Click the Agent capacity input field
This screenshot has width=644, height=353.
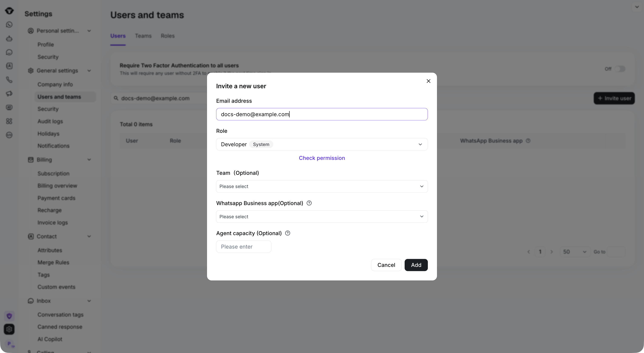[x=243, y=247]
